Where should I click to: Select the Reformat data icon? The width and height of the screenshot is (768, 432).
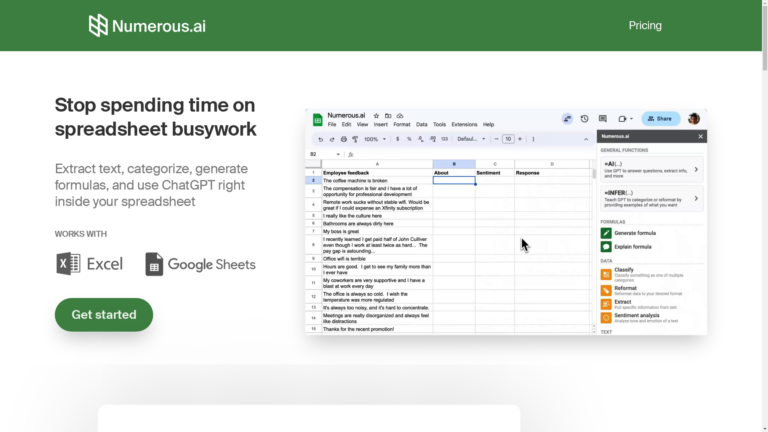click(x=606, y=290)
